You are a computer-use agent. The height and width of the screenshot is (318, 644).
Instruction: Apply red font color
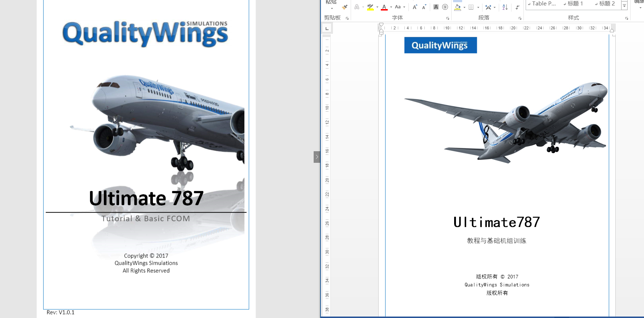[x=384, y=7]
